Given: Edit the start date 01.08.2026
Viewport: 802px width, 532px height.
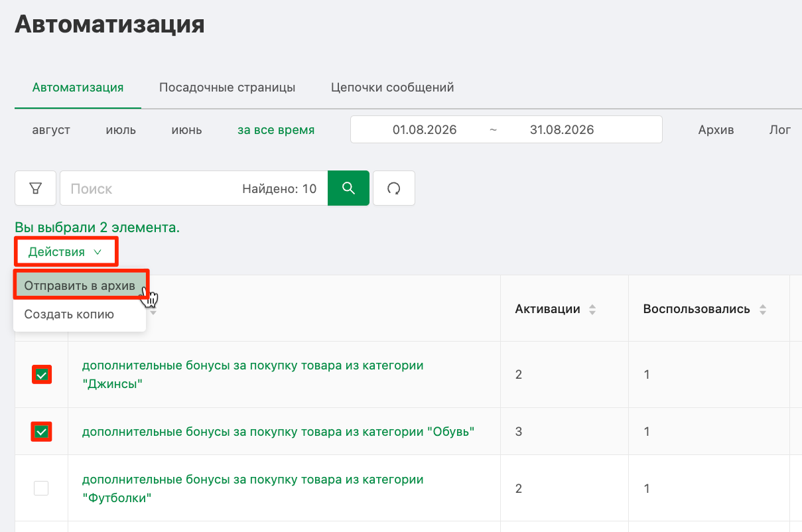Looking at the screenshot, I should [425, 130].
